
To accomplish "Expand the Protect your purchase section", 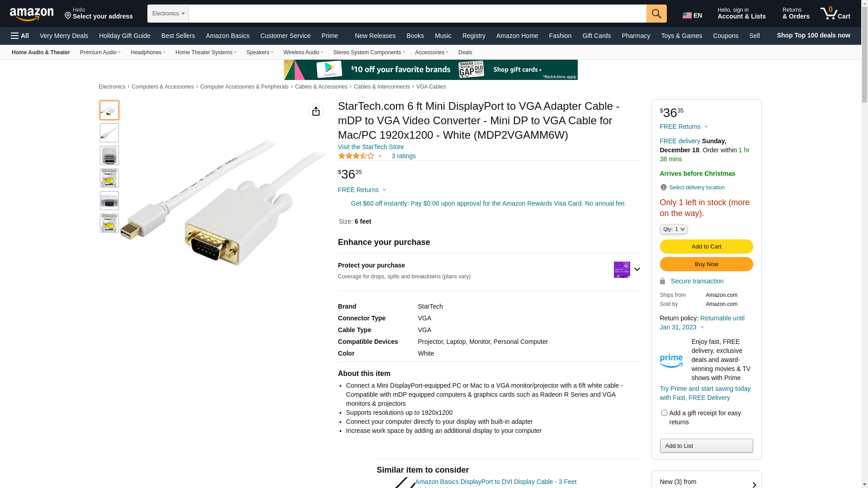I will click(x=637, y=269).
